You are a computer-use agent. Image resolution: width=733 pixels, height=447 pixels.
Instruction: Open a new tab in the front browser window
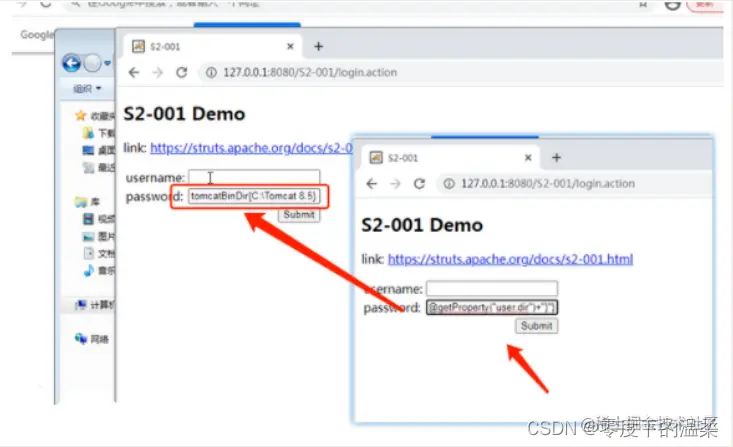(x=556, y=158)
